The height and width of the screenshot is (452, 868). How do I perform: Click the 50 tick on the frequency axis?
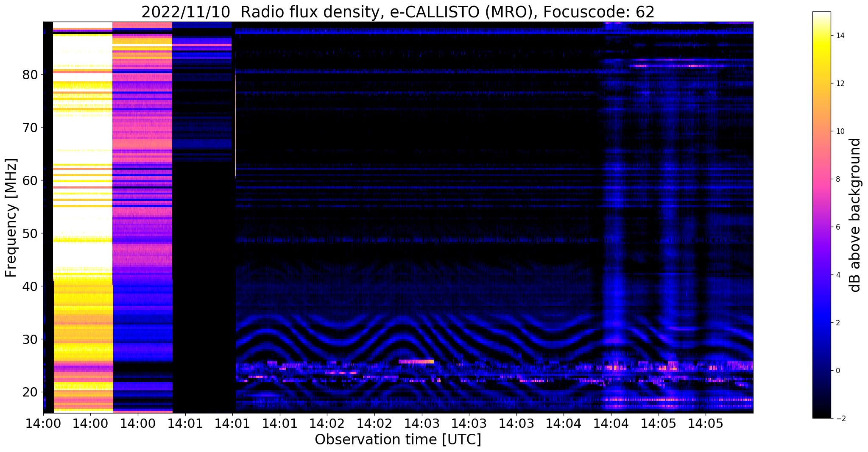point(31,233)
